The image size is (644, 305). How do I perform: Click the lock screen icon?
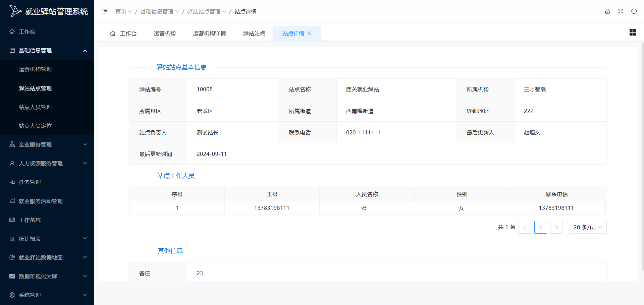coord(607,11)
